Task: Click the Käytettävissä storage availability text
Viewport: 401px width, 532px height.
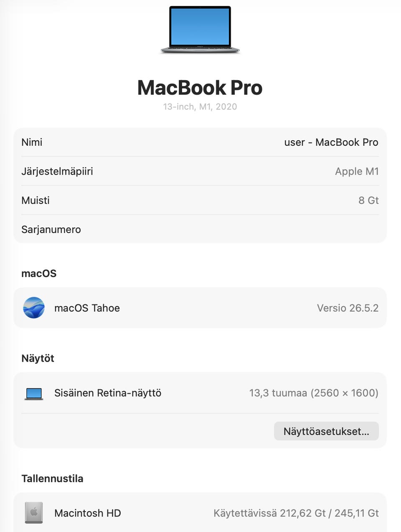Action: coord(296,513)
